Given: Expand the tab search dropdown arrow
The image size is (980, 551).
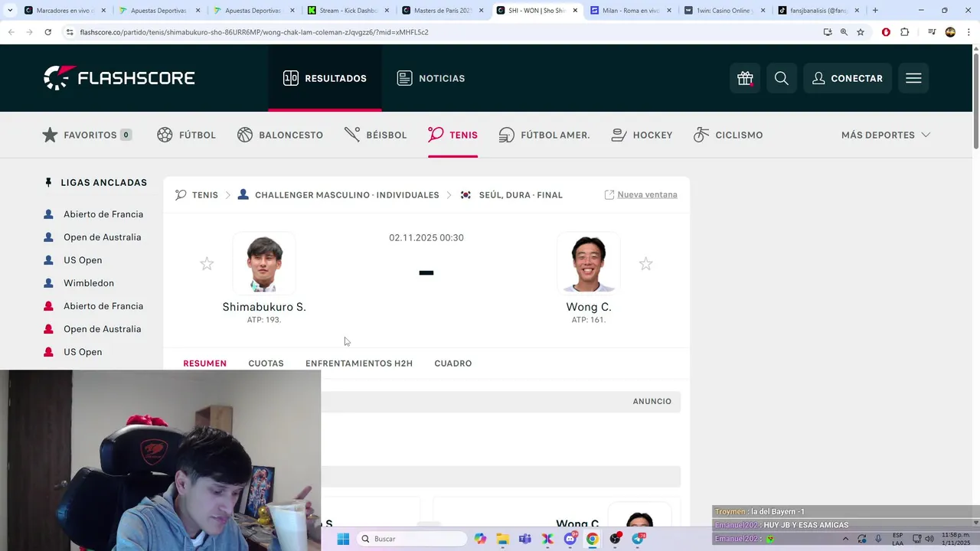Looking at the screenshot, I should click(10, 11).
